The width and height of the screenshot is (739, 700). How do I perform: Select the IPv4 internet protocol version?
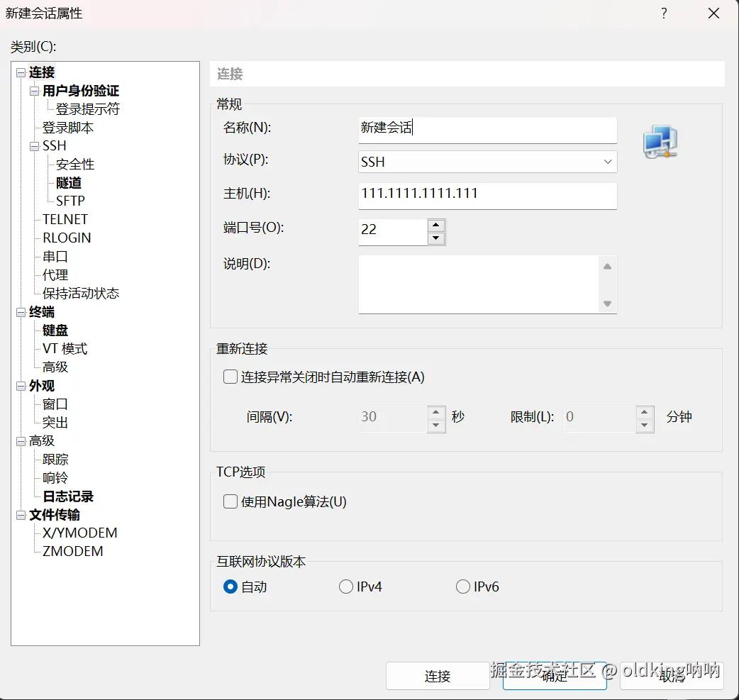345,587
